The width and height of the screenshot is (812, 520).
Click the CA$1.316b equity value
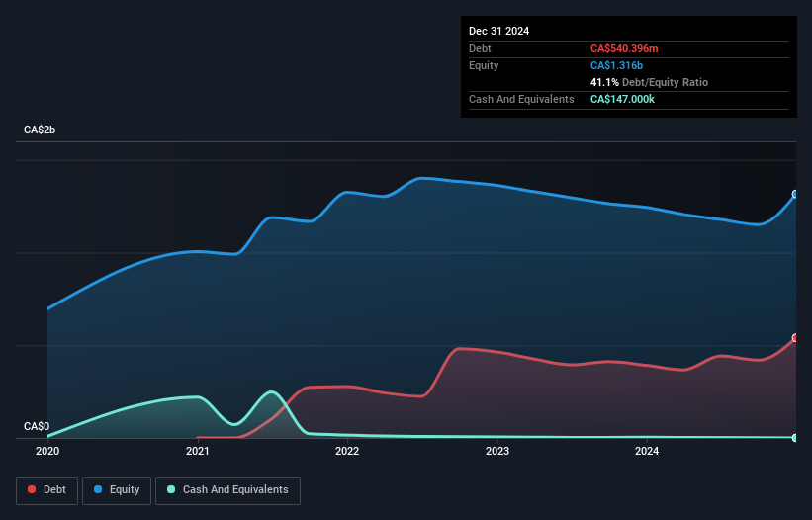coord(616,65)
